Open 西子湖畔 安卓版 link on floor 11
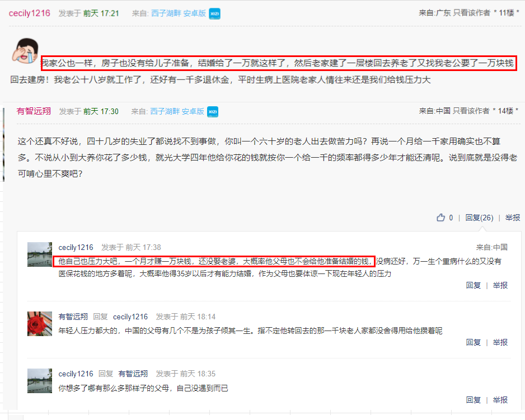 (x=179, y=13)
